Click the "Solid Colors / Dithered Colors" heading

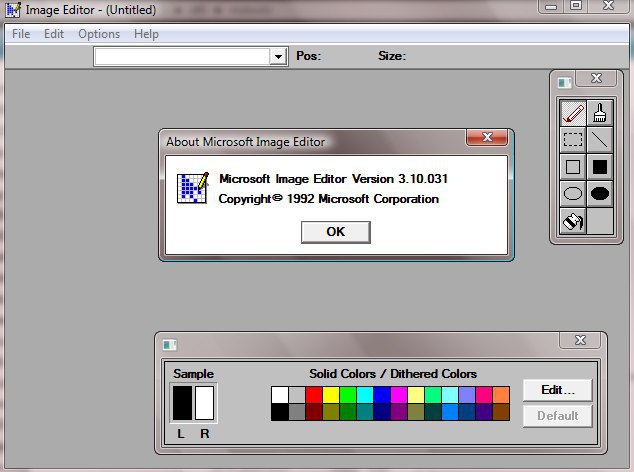click(393, 374)
